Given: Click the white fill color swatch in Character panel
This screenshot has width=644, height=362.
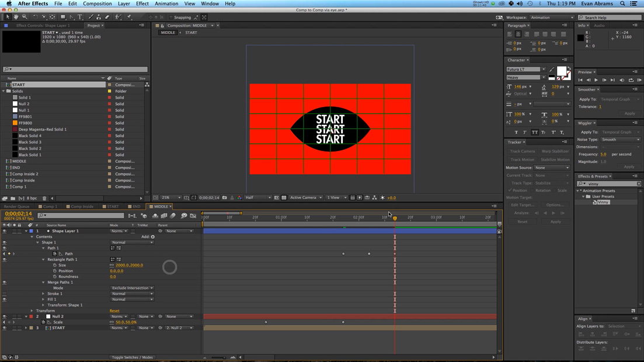Looking at the screenshot, I should pyautogui.click(x=561, y=71).
